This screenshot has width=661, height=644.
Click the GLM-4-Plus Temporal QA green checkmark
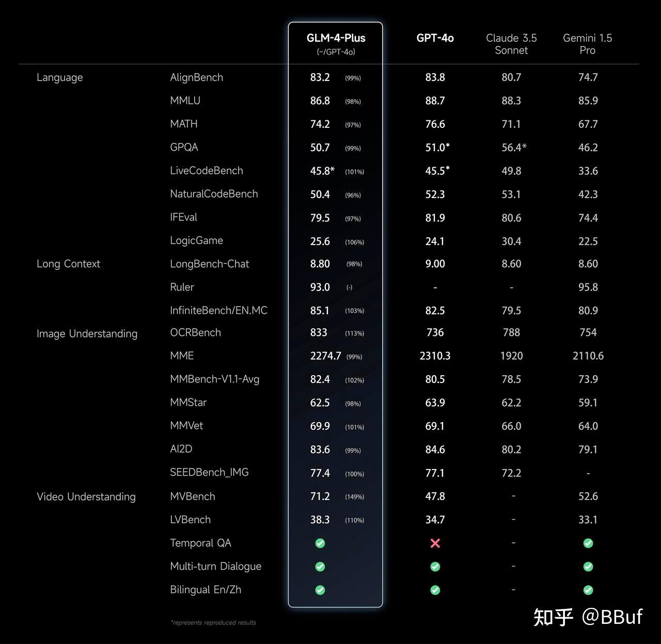coord(320,543)
